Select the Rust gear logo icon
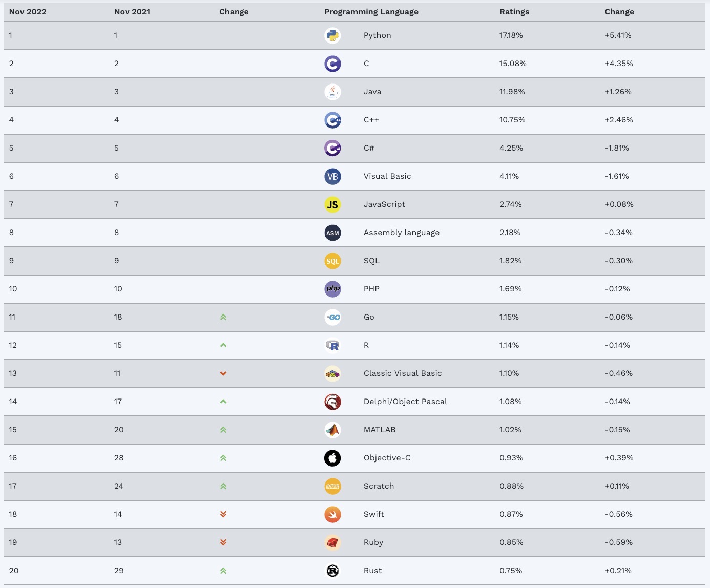This screenshot has height=588, width=710. [332, 571]
